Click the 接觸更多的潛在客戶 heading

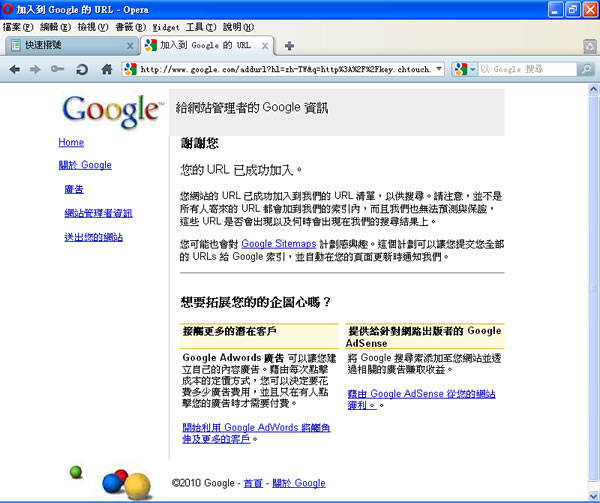pos(229,331)
